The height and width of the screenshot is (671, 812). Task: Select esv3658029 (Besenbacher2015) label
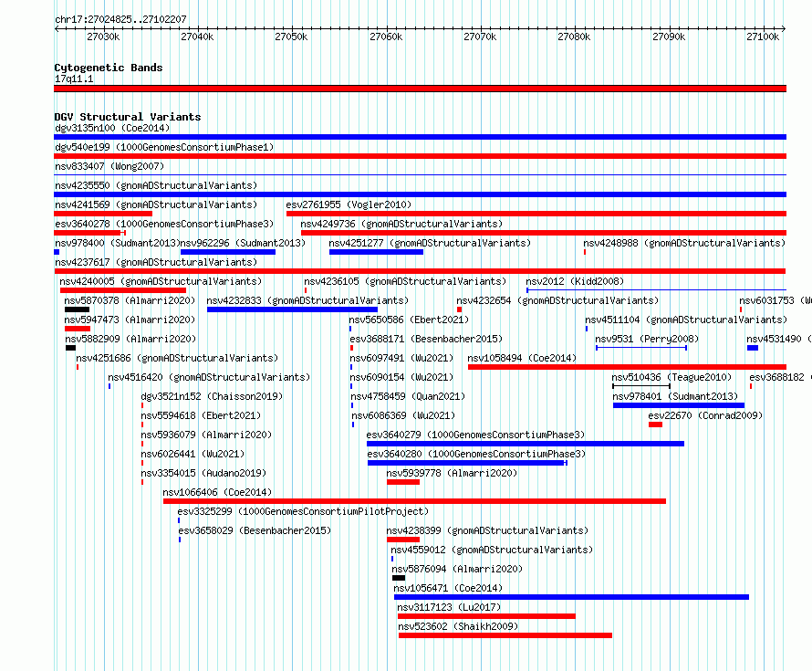point(255,530)
